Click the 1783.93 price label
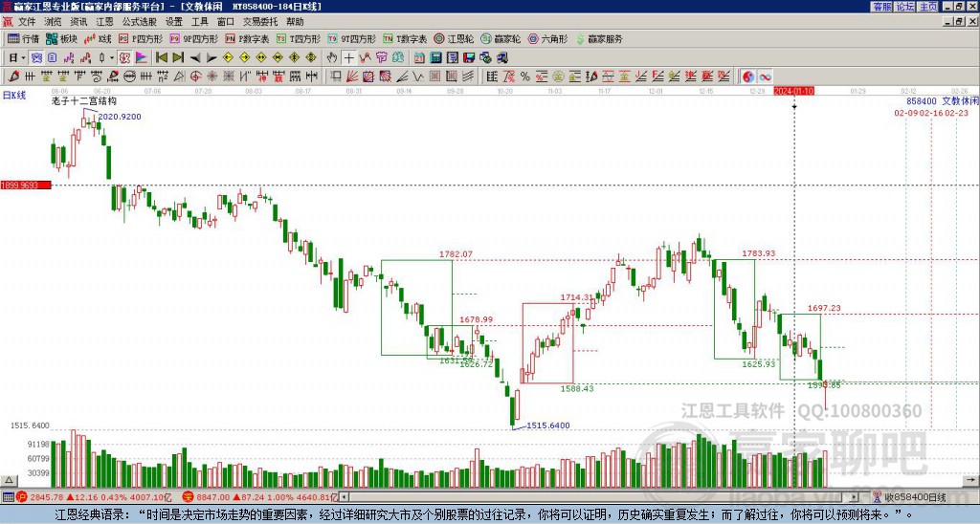Viewport: 980px width, 524px height. click(759, 253)
